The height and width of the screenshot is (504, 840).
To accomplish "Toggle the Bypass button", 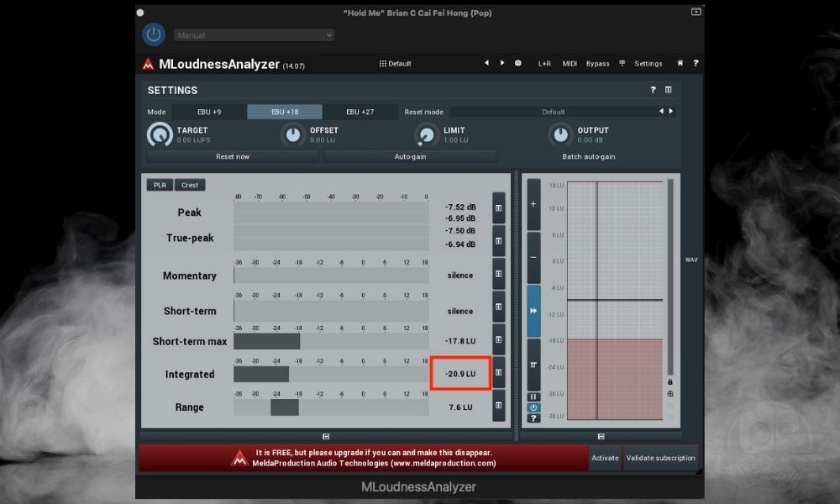I will 598,64.
